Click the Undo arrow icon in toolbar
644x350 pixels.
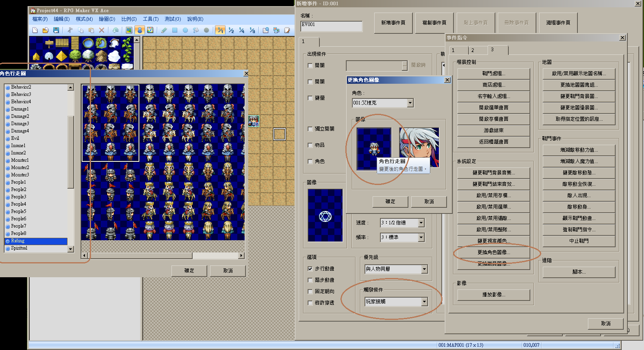(x=115, y=30)
